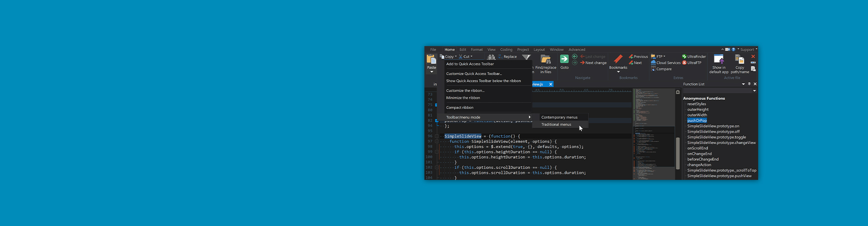Switch to the Project ribbon tab
The height and width of the screenshot is (226, 868).
523,50
